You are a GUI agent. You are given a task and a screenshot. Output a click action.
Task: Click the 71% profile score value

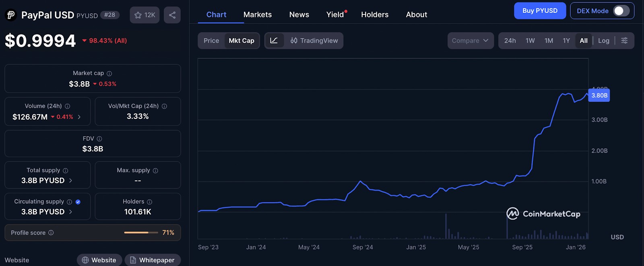coord(168,233)
